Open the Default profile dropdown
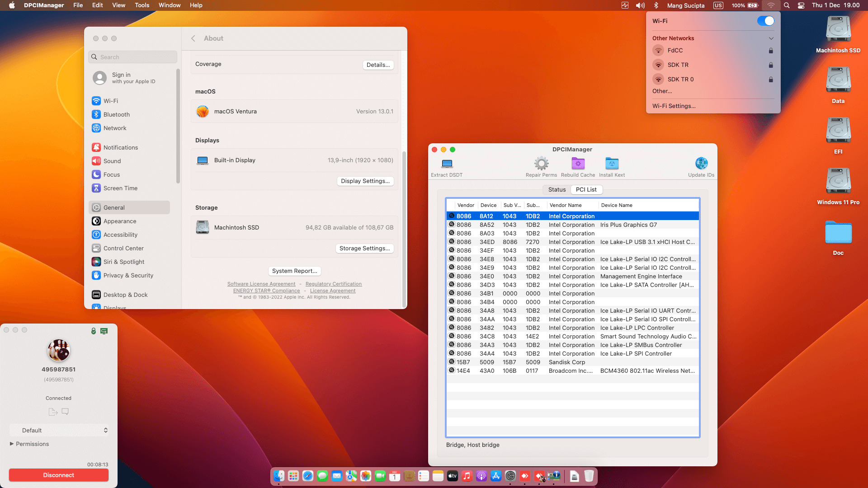This screenshot has width=868, height=488. click(59, 430)
